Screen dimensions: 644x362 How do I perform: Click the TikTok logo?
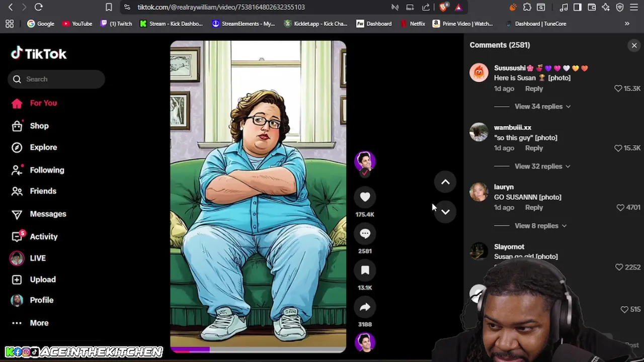click(39, 53)
